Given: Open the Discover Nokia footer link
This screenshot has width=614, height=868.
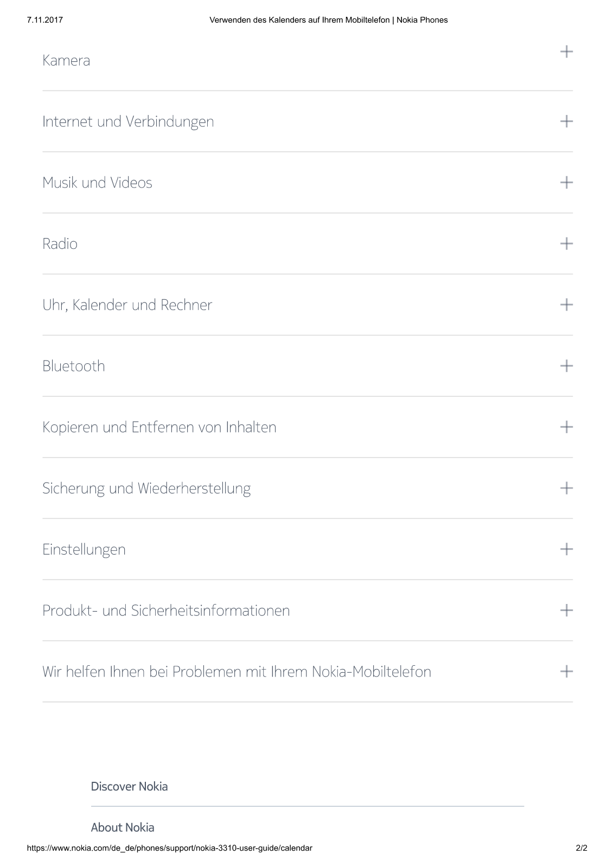Looking at the screenshot, I should pos(129,786).
